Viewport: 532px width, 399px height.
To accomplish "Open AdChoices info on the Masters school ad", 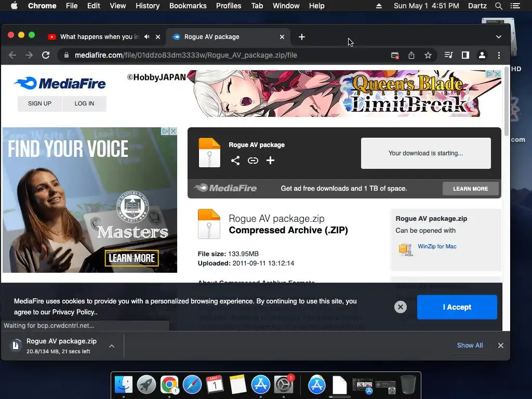I will 165,131.
